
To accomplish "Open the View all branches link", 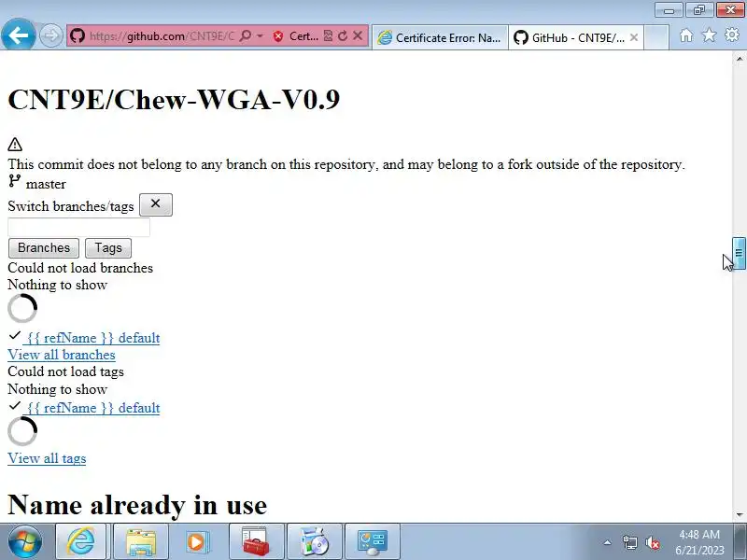I will 62,355.
